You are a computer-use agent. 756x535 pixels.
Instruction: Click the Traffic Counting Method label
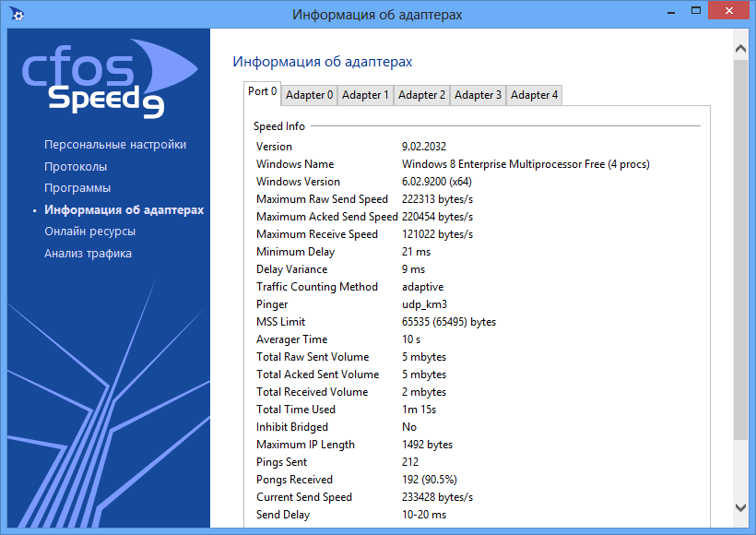[317, 287]
